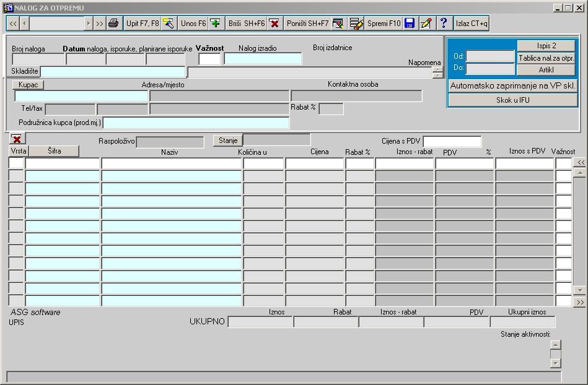This screenshot has height=385, width=588.
Task: Jump to last record with >> toolbar button
Action: (99, 24)
